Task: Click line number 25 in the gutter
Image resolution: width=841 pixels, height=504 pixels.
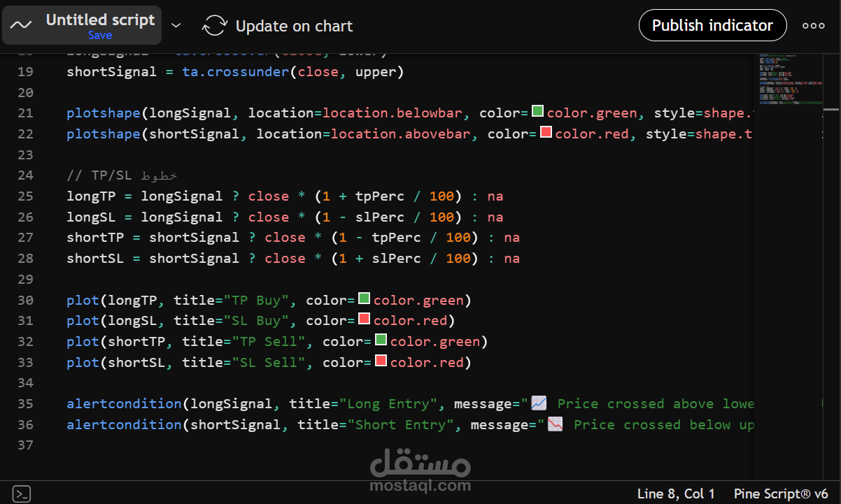Action: tap(25, 196)
